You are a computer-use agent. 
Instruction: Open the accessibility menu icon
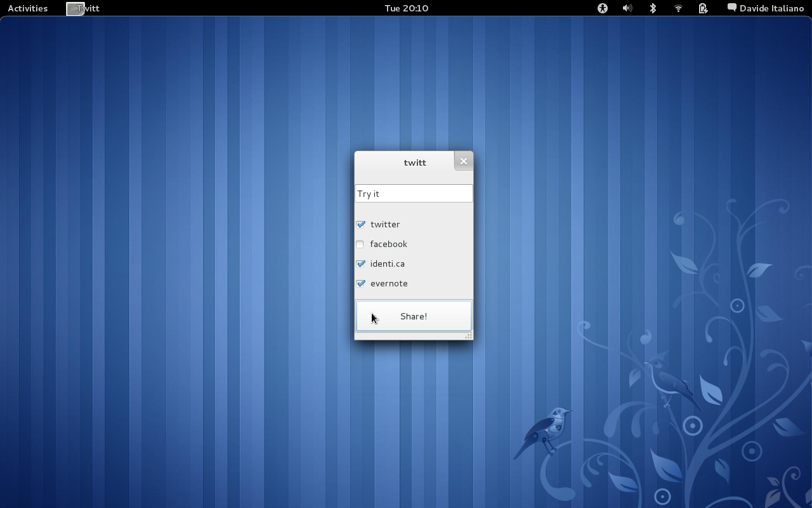(602, 8)
